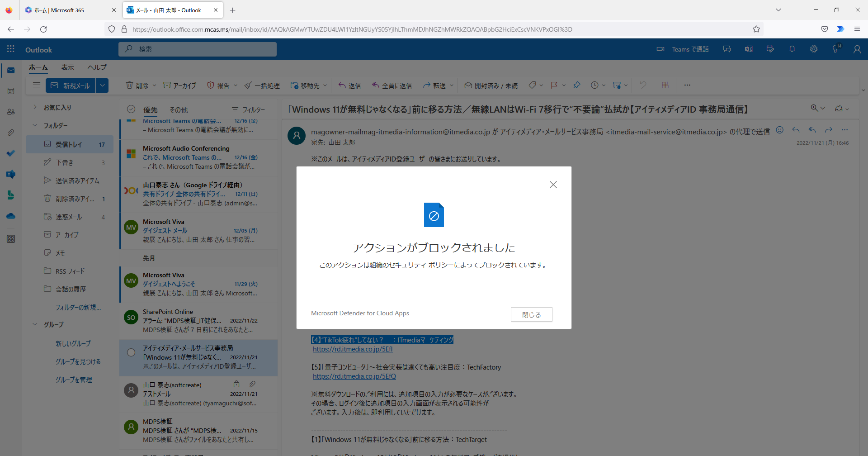
Task: Open Calendar icon in left rail
Action: pos(11,91)
